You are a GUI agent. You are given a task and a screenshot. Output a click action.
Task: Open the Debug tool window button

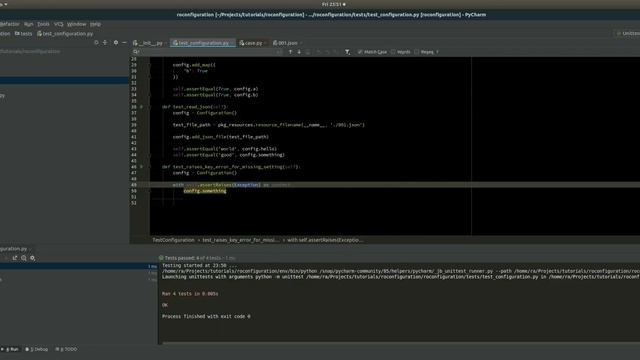click(37, 349)
